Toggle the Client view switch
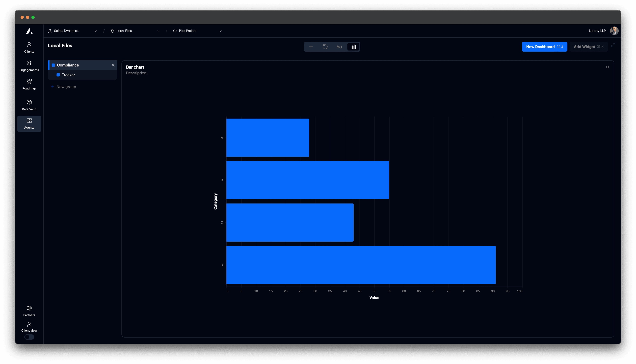Screen dimensions: 636x364 [x=29, y=337]
